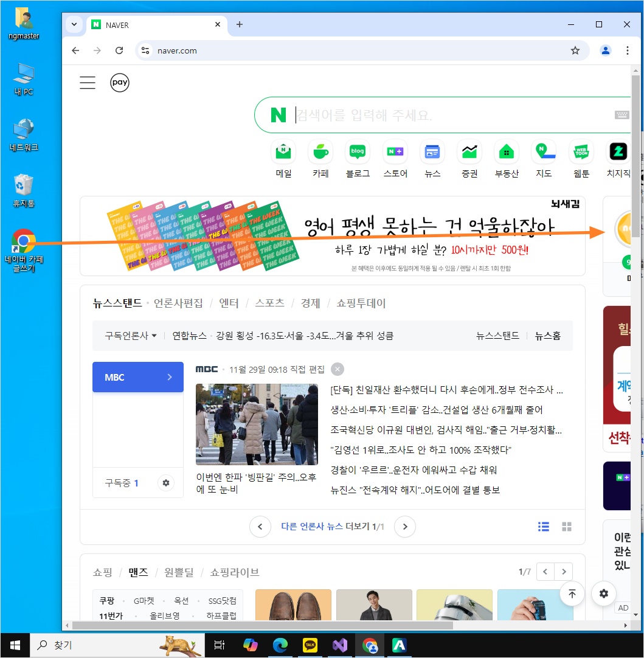Select the 언론사편집 tab
644x658 pixels.
click(178, 303)
